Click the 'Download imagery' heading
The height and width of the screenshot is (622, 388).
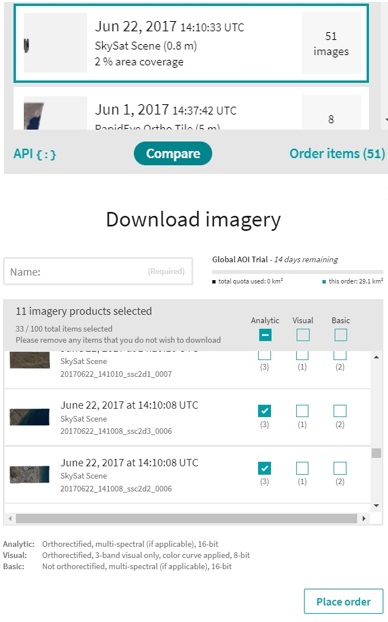pyautogui.click(x=193, y=219)
